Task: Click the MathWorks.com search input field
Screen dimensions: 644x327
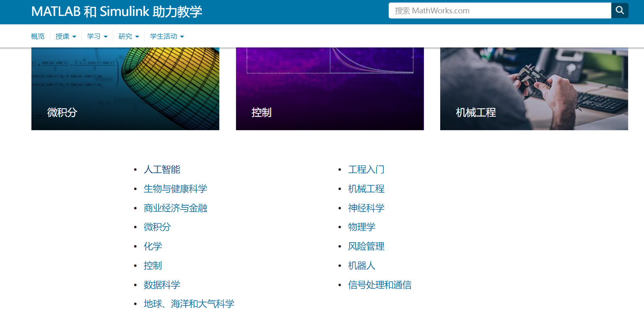Action: (499, 11)
